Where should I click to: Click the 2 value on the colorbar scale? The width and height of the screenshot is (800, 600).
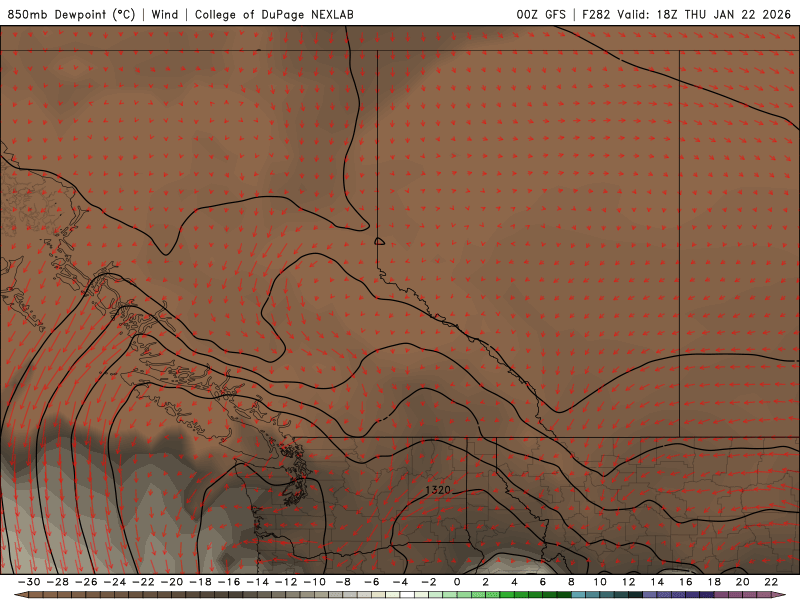[x=486, y=582]
